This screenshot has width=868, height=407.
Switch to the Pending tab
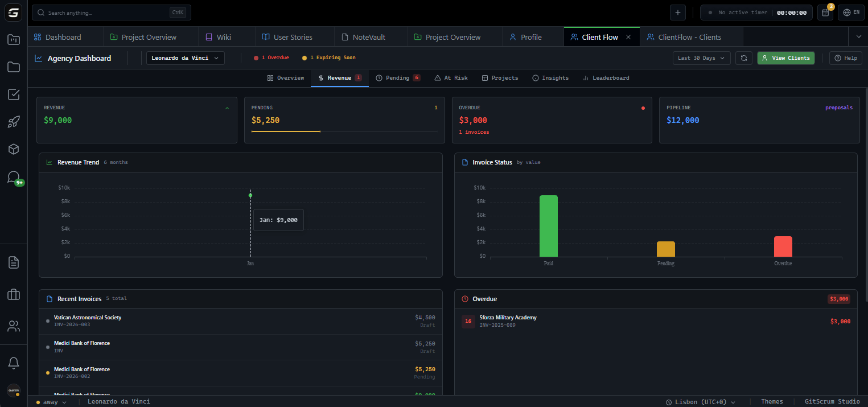[398, 77]
